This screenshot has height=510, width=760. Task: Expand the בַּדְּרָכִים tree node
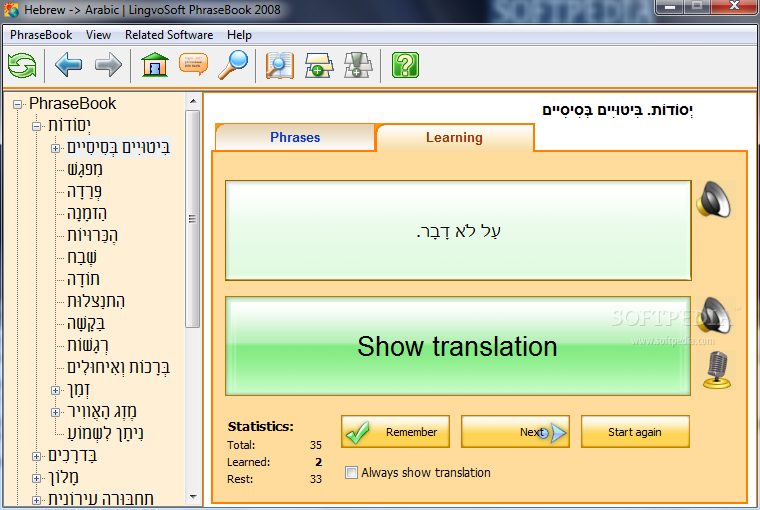coord(36,456)
